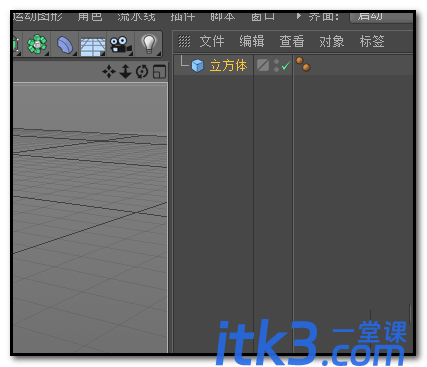Open the 流水线 main menu
The width and height of the screenshot is (427, 367).
136,16
